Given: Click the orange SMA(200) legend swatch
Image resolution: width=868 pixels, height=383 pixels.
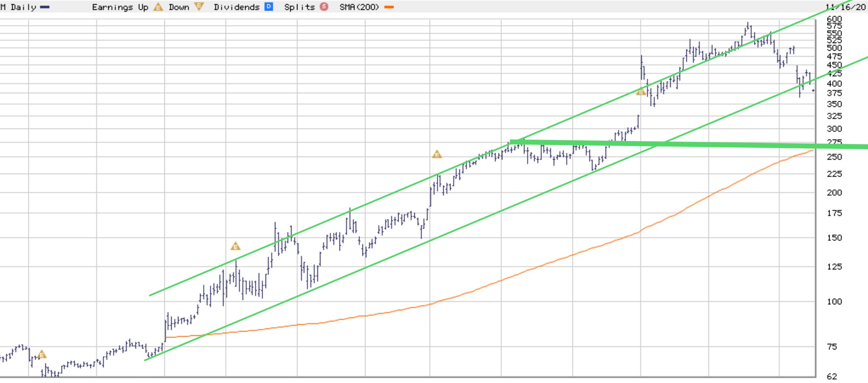Looking at the screenshot, I should [389, 7].
